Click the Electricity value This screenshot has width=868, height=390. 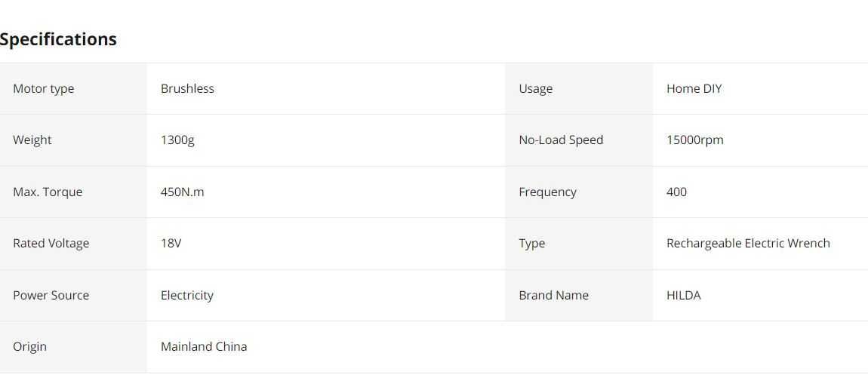tap(186, 296)
